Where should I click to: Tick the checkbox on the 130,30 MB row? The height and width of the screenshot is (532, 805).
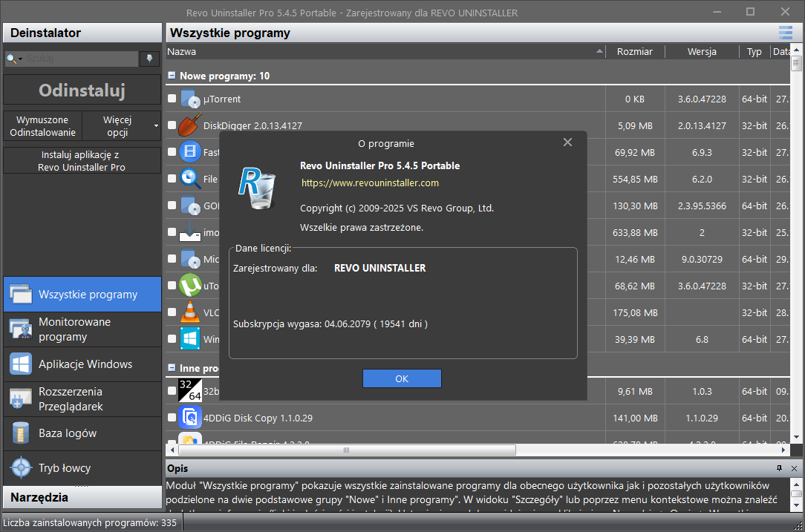[172, 206]
